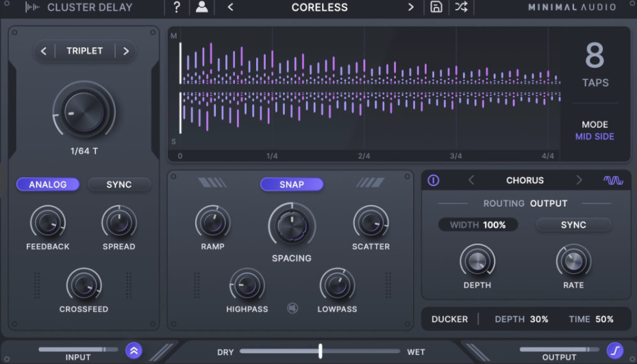This screenshot has height=364, width=637.
Task: Toggle the SNAP button
Action: click(292, 184)
